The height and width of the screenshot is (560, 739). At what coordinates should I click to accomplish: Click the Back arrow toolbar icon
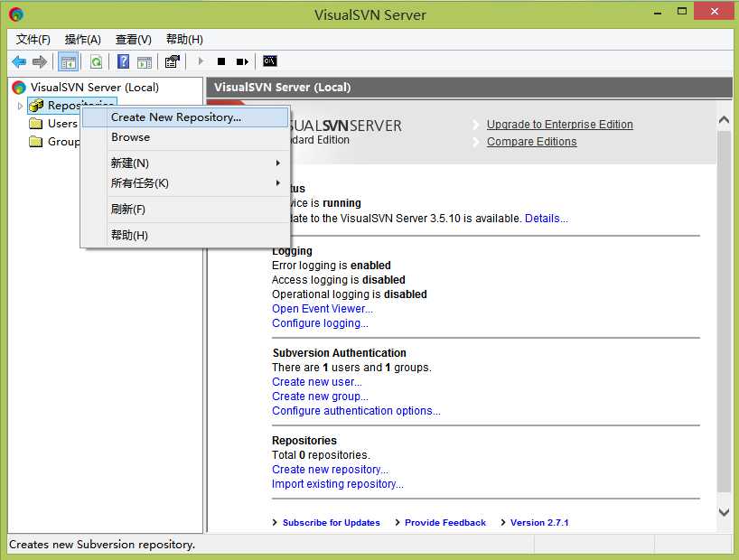(x=19, y=61)
